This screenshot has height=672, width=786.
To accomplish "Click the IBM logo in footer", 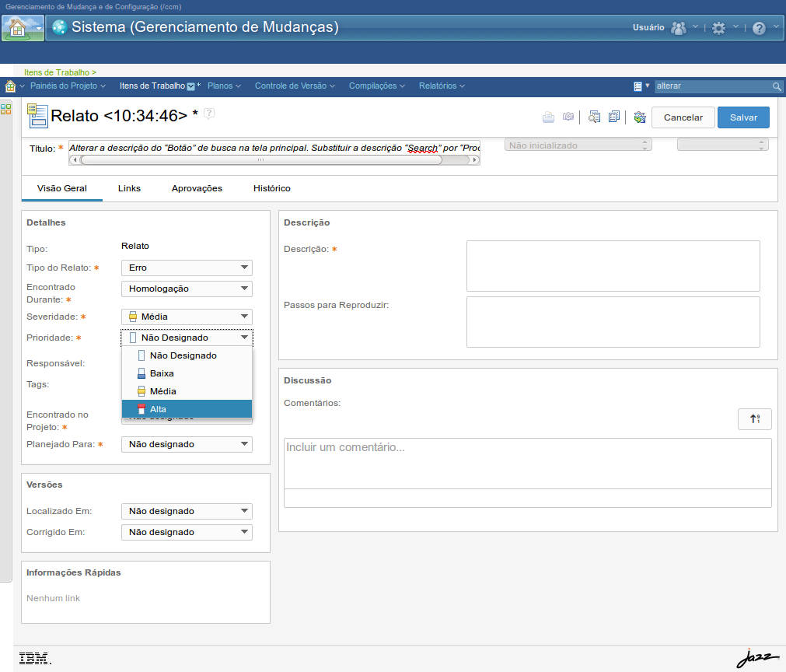I will tap(35, 659).
